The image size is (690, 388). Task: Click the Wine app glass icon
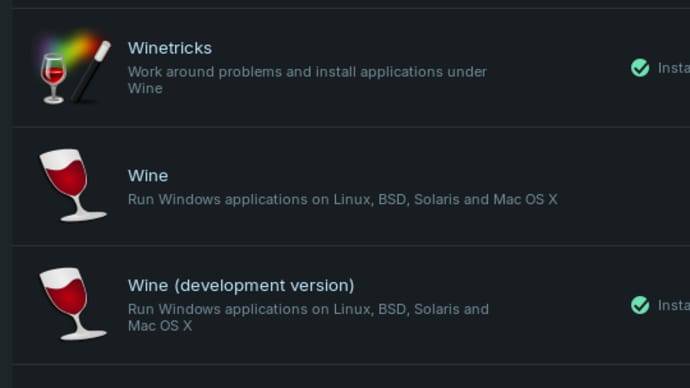73,185
